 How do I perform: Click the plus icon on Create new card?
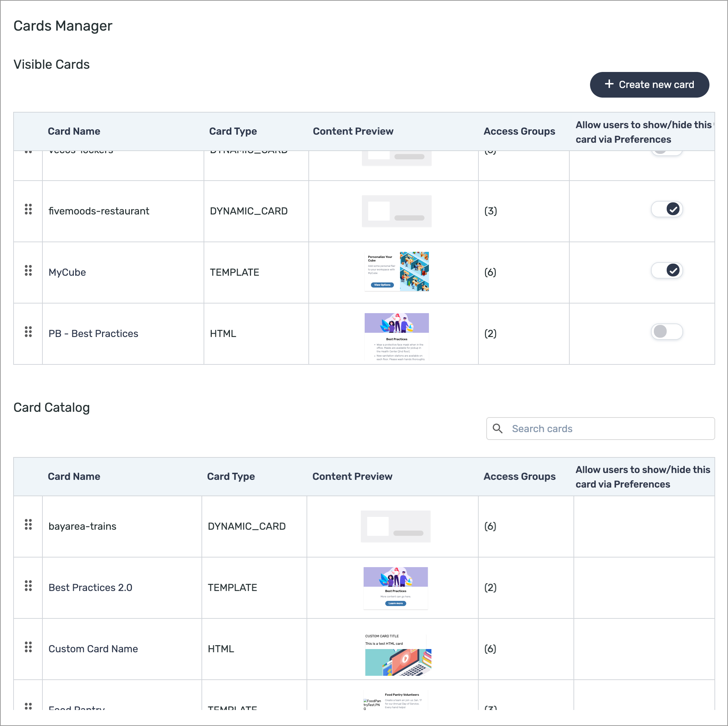[x=609, y=84]
